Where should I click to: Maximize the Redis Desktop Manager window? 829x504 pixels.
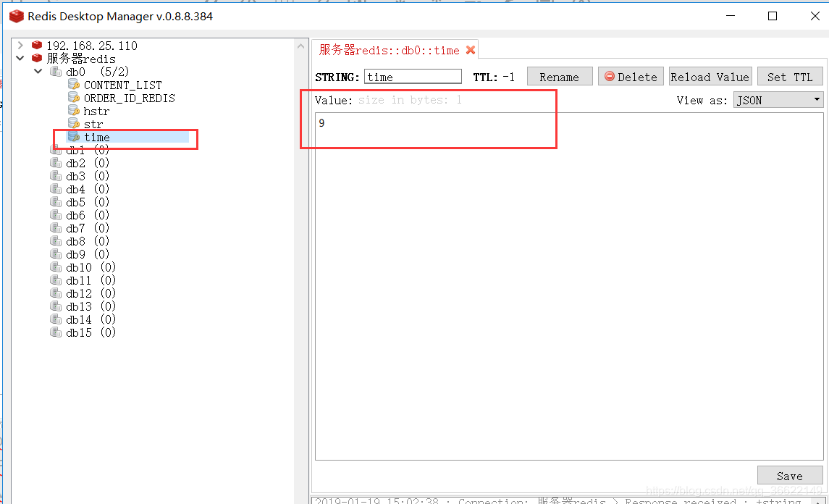pos(773,16)
